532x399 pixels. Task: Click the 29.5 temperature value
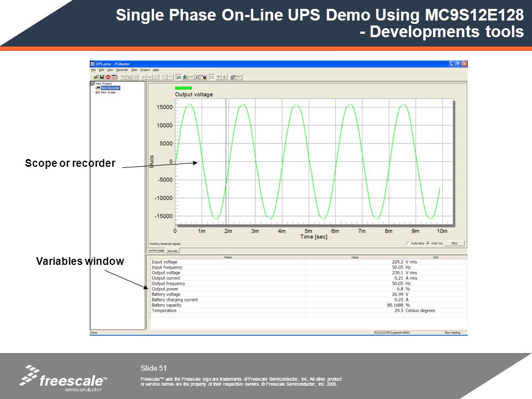[398, 311]
